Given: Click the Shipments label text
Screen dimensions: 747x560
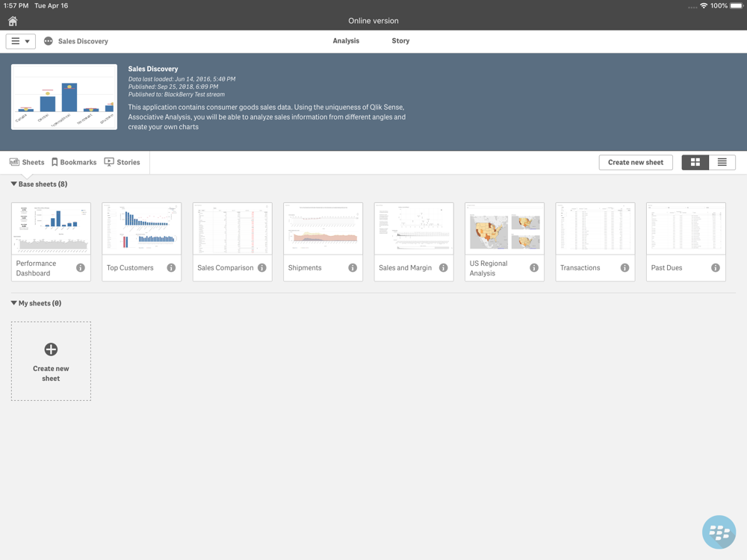Looking at the screenshot, I should tap(305, 267).
